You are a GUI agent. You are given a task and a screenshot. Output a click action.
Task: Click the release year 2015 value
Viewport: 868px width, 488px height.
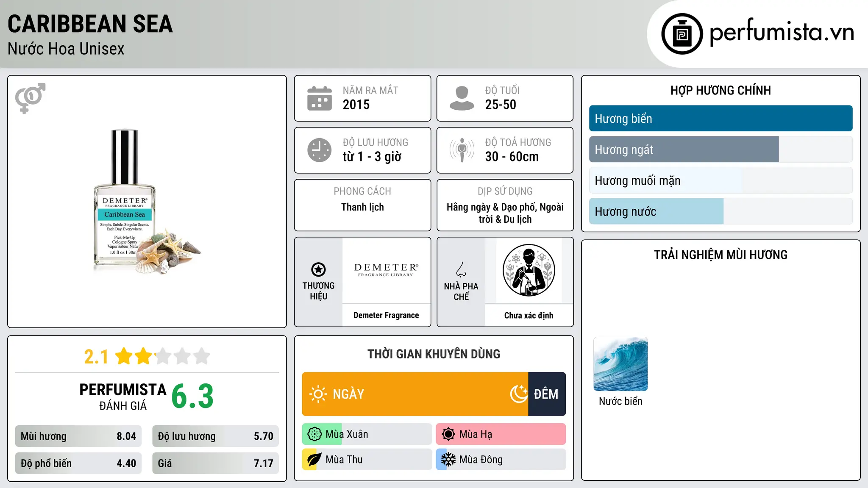(356, 105)
